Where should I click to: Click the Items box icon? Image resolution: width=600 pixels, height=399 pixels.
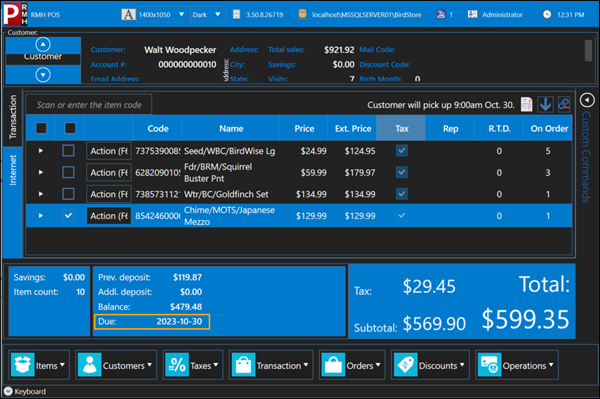tap(23, 365)
